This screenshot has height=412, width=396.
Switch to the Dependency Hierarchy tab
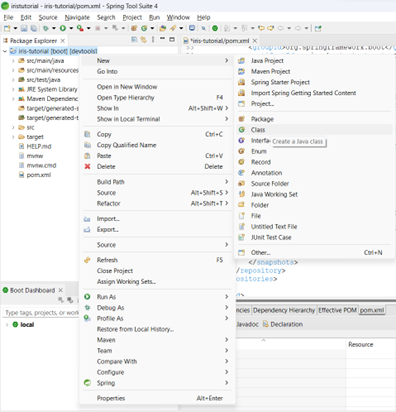pos(284,310)
